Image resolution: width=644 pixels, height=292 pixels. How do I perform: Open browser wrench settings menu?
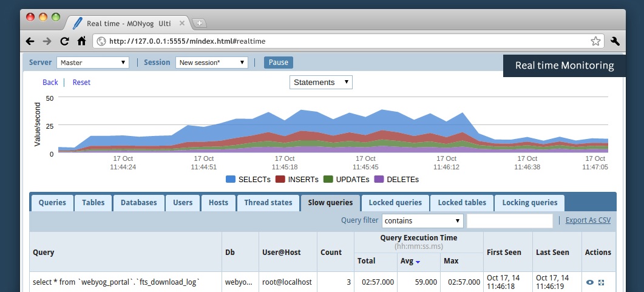click(615, 41)
